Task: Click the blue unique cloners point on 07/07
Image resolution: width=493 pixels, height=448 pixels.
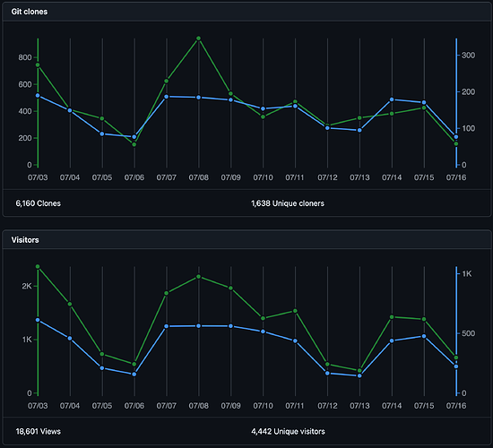Action: point(167,97)
